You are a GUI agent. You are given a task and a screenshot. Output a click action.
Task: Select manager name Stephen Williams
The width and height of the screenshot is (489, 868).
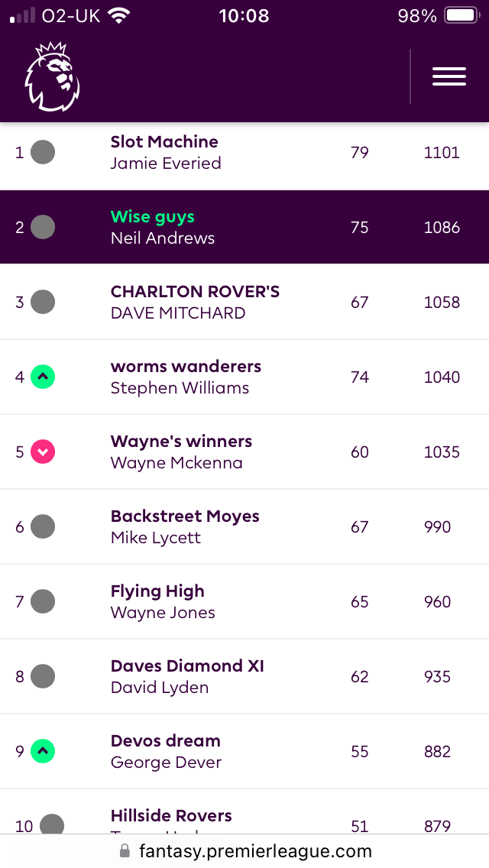(x=180, y=388)
